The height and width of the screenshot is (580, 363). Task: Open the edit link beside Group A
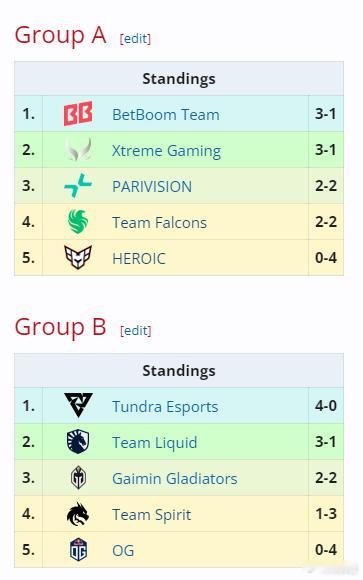(135, 38)
